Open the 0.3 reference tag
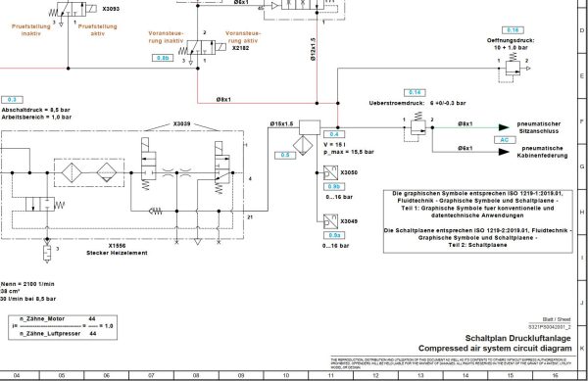 point(12,100)
